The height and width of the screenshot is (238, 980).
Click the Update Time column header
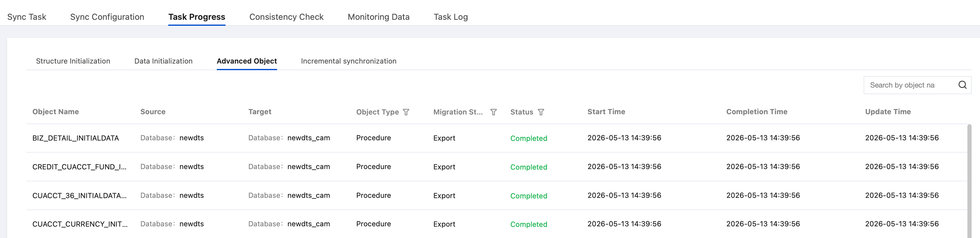click(x=888, y=112)
